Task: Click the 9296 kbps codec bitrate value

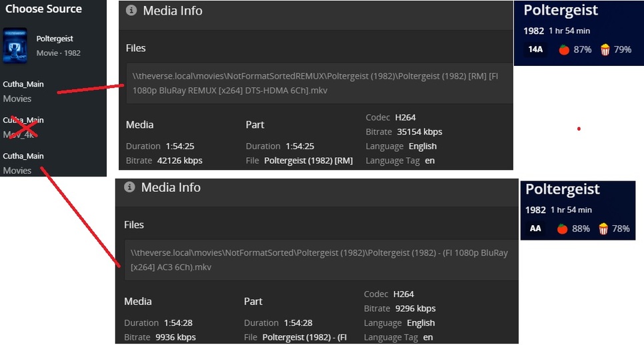Action: pyautogui.click(x=414, y=308)
